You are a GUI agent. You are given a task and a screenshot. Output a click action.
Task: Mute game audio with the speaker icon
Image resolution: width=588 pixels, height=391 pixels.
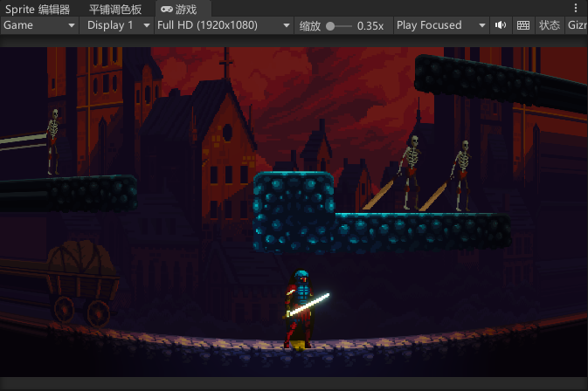pyautogui.click(x=501, y=25)
